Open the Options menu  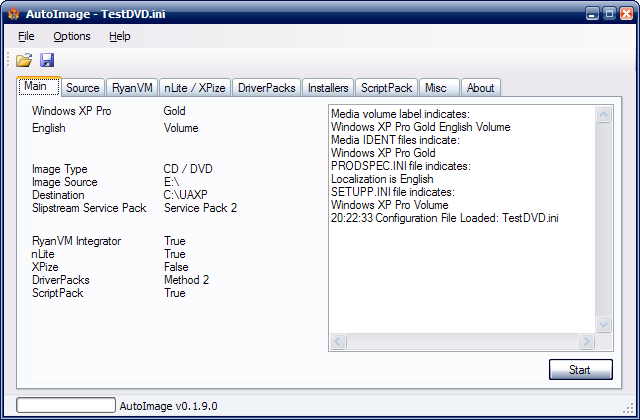[72, 36]
